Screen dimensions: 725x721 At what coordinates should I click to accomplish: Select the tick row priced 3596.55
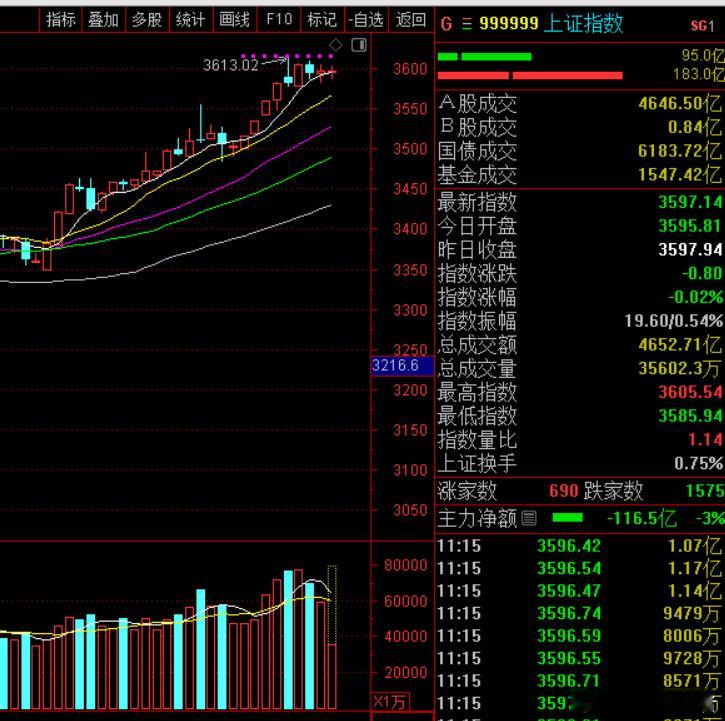(580, 659)
